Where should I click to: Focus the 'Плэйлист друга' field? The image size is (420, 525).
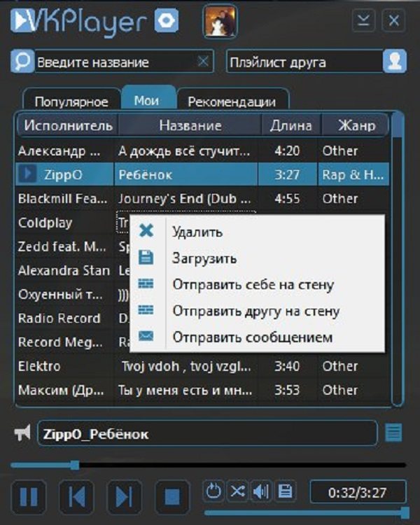pyautogui.click(x=304, y=62)
